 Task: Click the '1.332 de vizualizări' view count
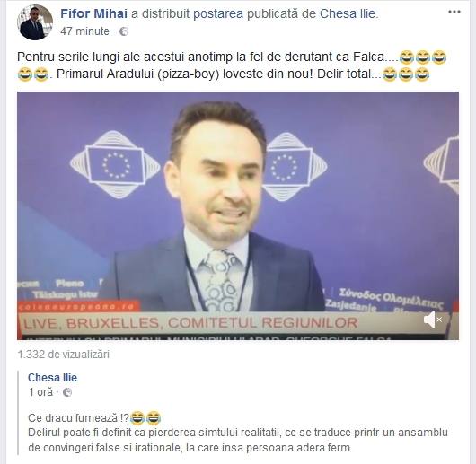pyautogui.click(x=64, y=355)
